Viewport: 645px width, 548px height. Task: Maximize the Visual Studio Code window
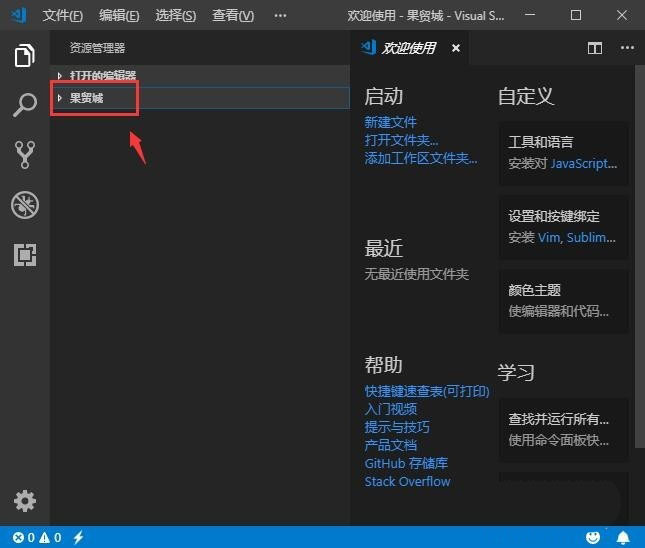point(576,15)
